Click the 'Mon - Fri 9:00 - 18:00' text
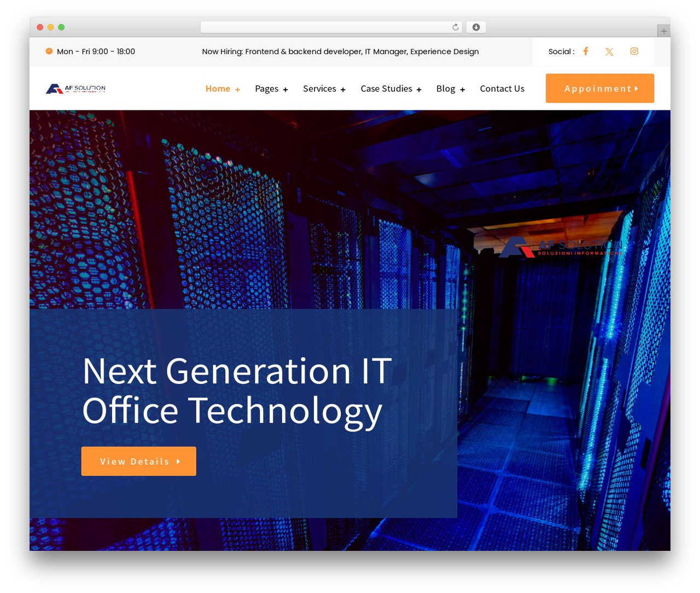Viewport: 700px width, 593px height. (x=96, y=51)
